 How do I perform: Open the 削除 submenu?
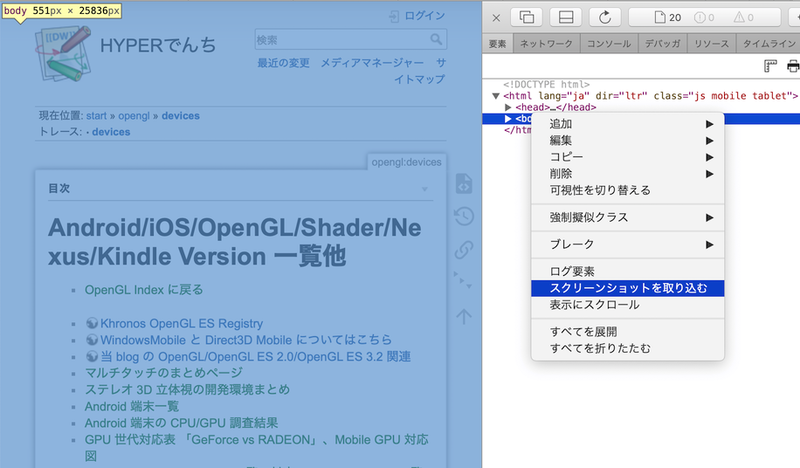tap(628, 174)
